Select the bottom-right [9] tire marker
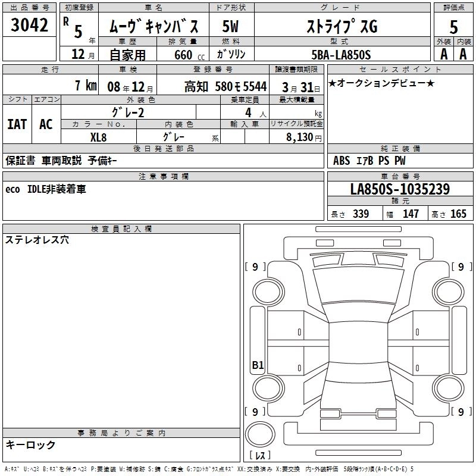 pos(461,412)
